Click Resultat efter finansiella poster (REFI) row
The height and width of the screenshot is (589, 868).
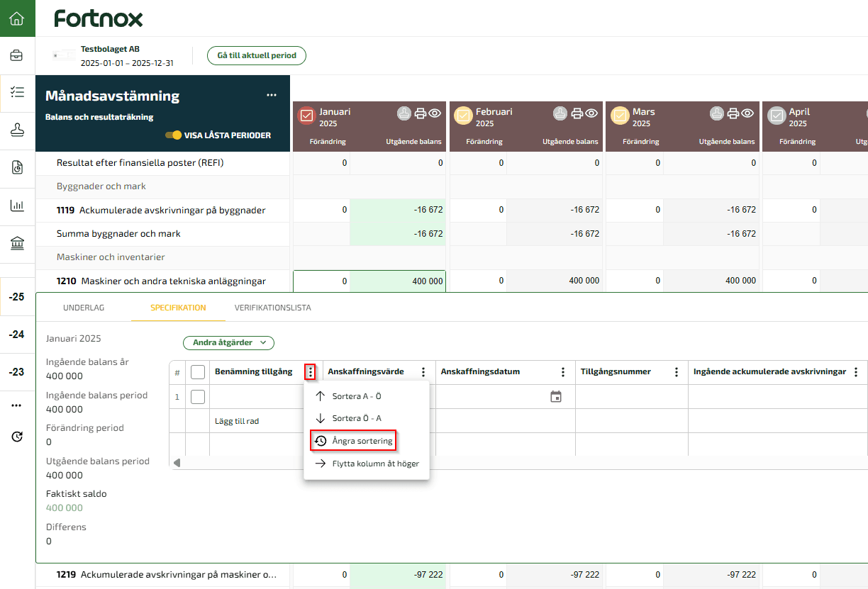pyautogui.click(x=163, y=163)
